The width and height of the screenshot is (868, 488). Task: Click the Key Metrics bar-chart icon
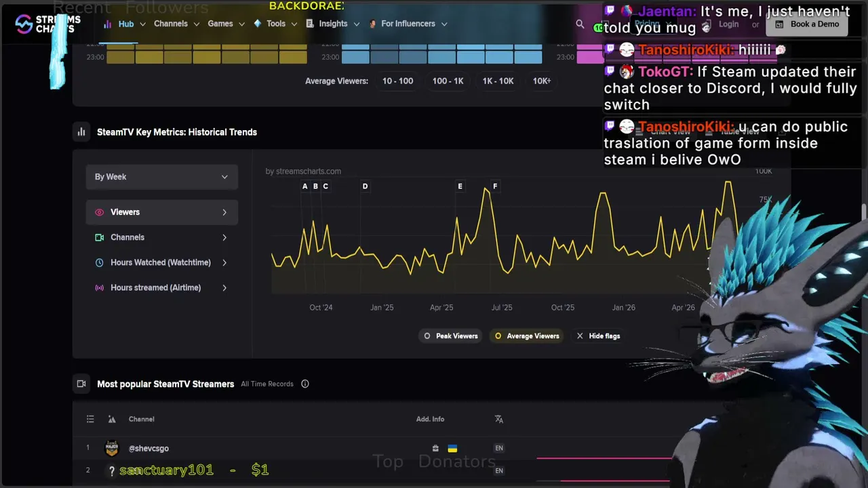pyautogui.click(x=81, y=132)
